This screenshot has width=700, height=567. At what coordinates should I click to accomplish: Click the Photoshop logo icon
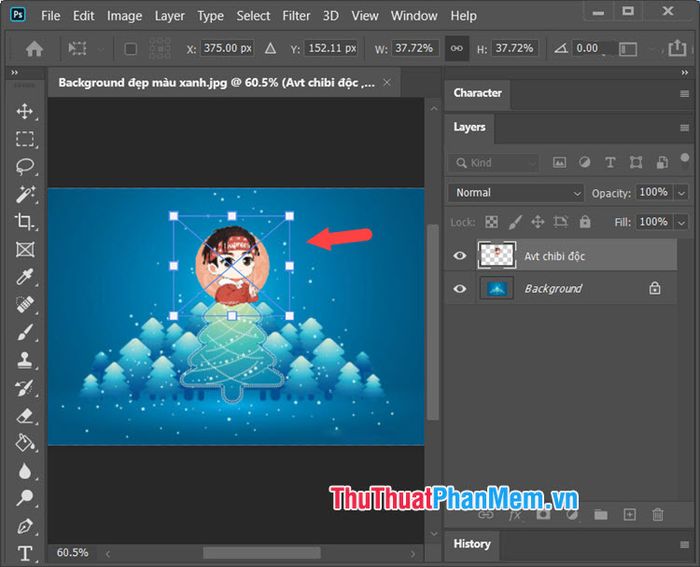[18, 15]
